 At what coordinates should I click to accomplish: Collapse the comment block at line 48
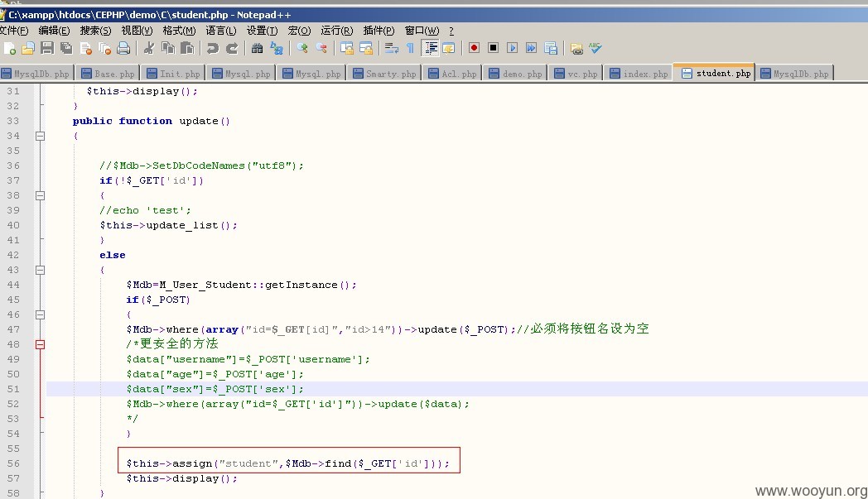[x=40, y=344]
